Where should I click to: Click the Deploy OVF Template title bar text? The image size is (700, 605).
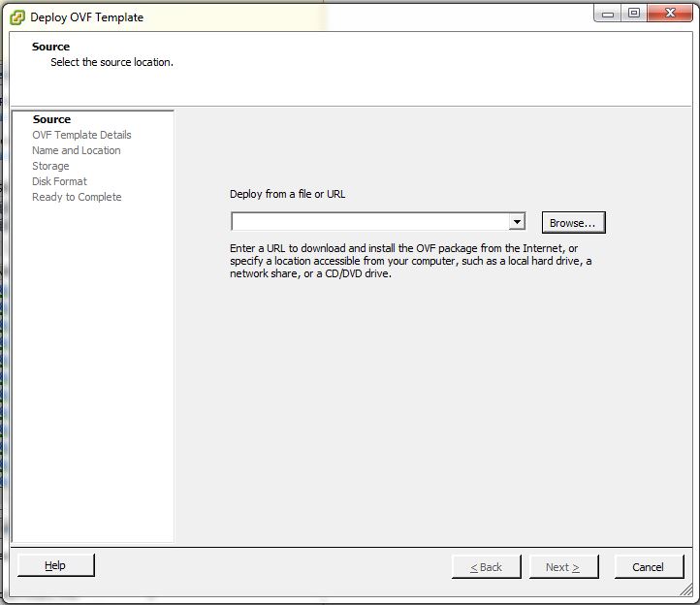coord(86,17)
